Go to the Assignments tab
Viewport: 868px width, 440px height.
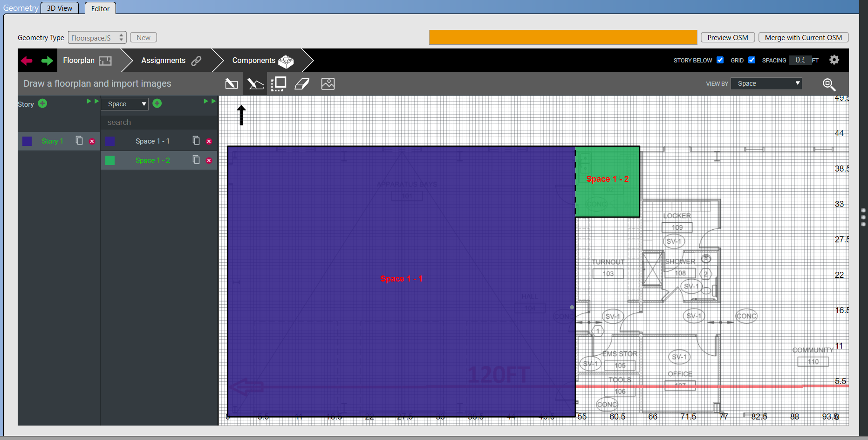[x=171, y=61]
